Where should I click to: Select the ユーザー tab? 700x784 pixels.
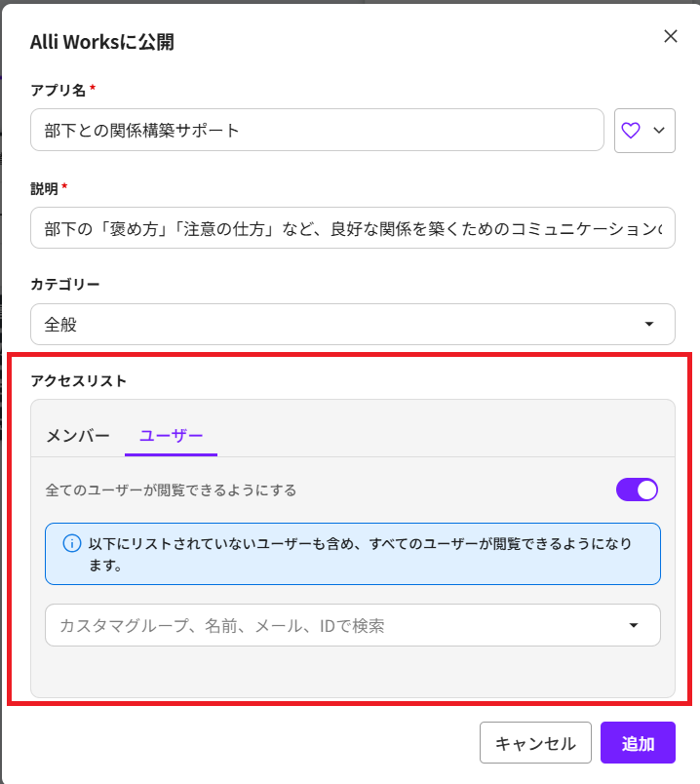[x=171, y=436]
